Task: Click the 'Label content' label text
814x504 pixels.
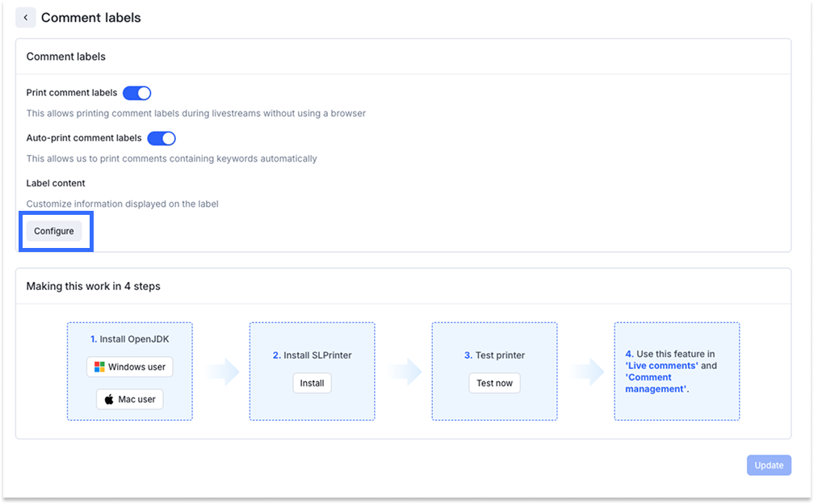Action: (x=56, y=183)
